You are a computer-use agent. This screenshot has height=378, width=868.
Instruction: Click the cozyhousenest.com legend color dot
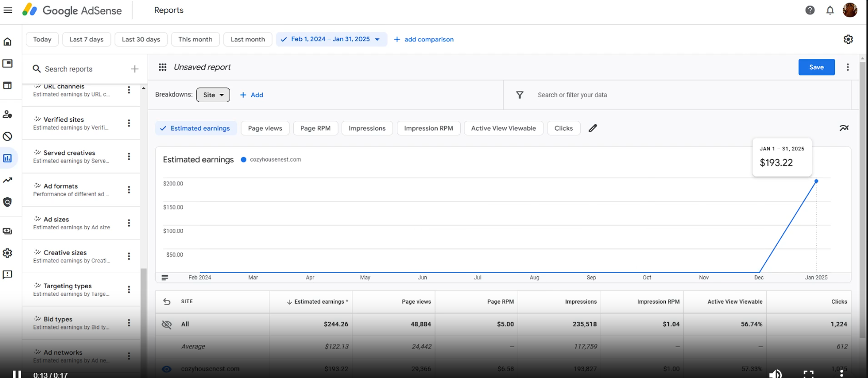click(244, 160)
